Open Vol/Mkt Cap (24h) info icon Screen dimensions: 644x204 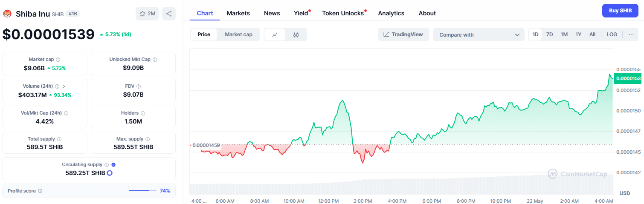[x=66, y=113]
